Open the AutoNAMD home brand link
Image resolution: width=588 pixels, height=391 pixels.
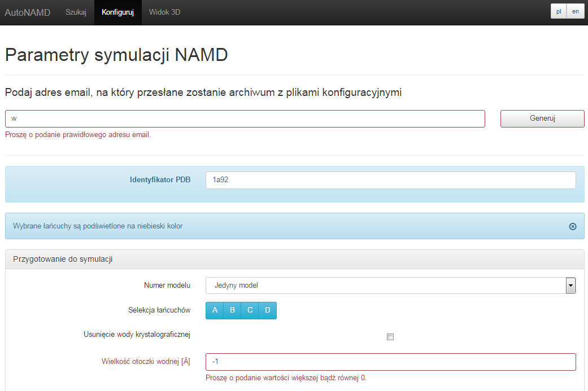tap(27, 12)
